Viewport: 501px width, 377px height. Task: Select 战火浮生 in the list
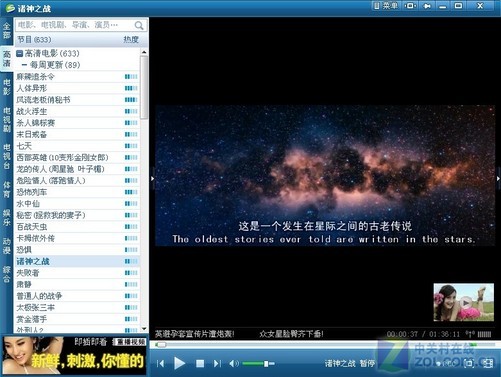(x=77, y=111)
